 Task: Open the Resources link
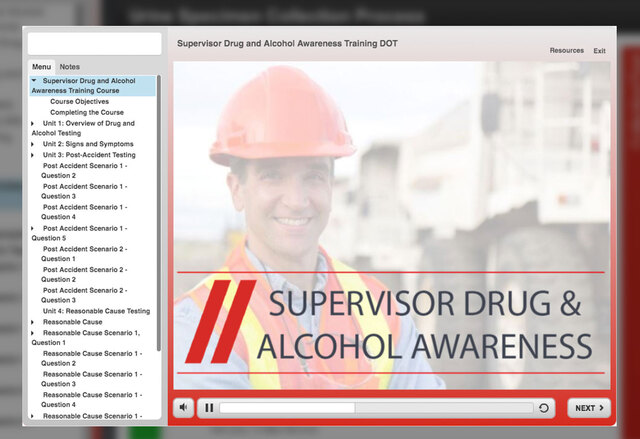click(x=567, y=51)
